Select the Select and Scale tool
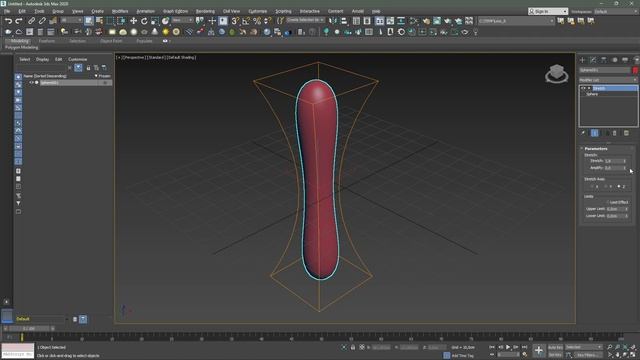The image size is (640, 360). [x=155, y=21]
